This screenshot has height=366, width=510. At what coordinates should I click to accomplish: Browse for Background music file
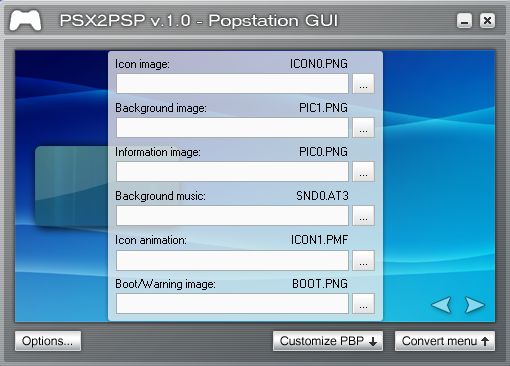pos(363,216)
